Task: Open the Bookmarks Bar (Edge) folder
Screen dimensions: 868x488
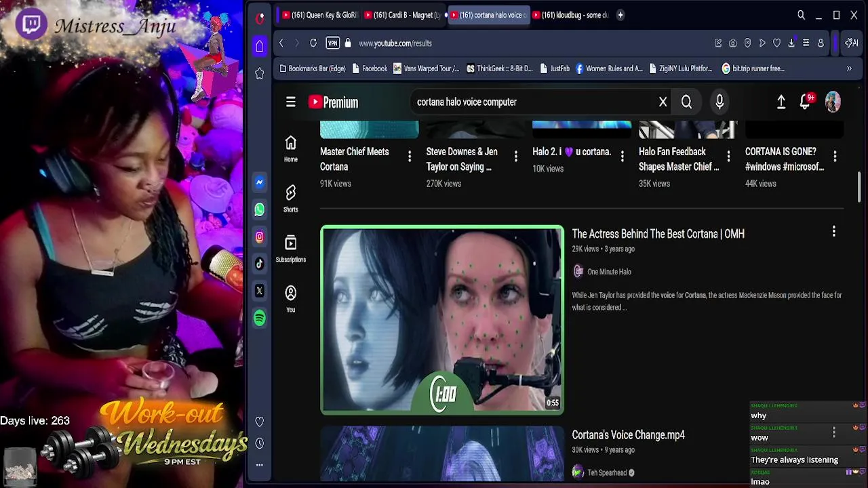Action: point(313,68)
